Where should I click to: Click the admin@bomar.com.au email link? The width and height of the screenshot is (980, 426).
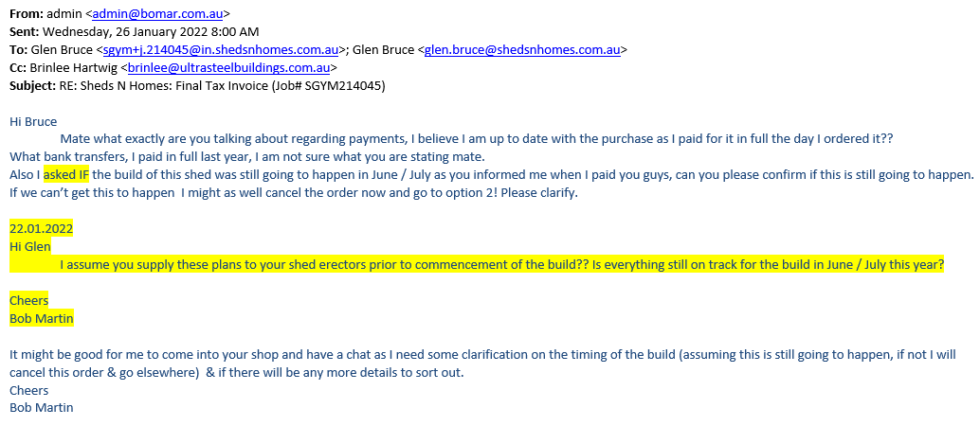click(159, 14)
